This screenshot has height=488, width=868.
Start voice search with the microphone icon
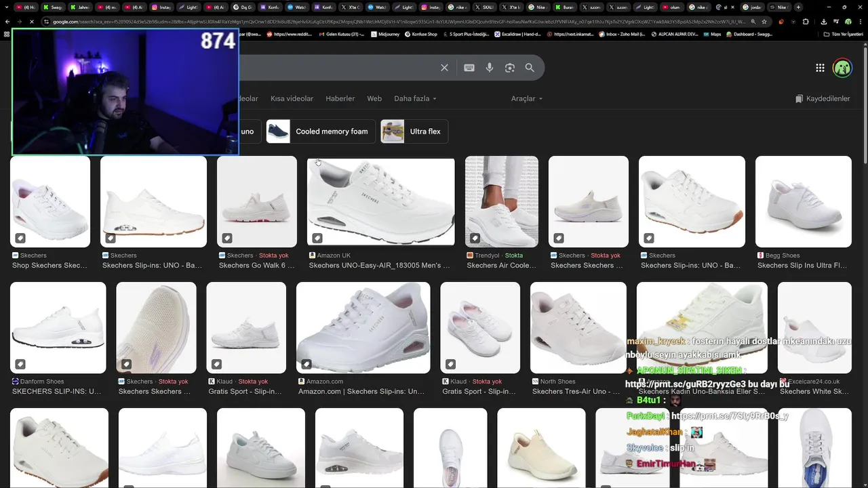point(490,68)
